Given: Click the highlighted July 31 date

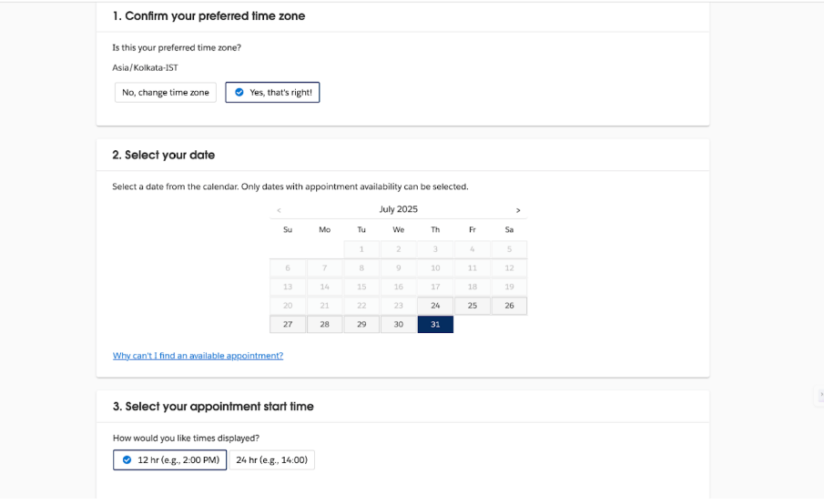Looking at the screenshot, I should pos(435,325).
